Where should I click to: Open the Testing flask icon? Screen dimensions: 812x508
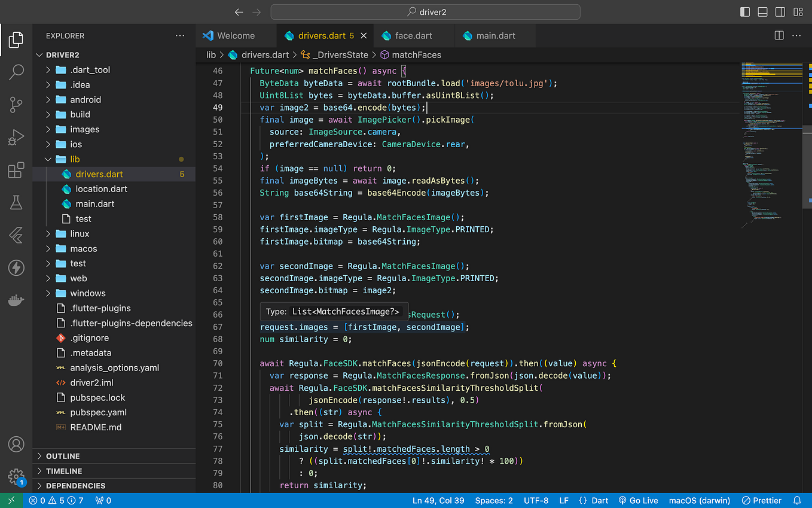(x=16, y=203)
